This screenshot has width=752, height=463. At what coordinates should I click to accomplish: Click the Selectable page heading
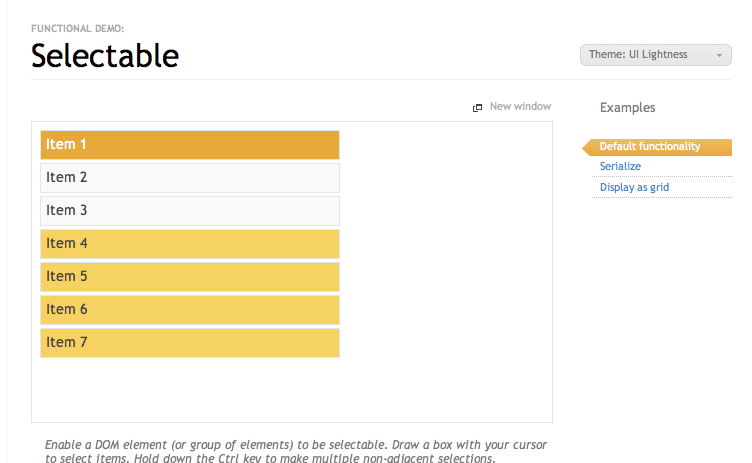(105, 56)
